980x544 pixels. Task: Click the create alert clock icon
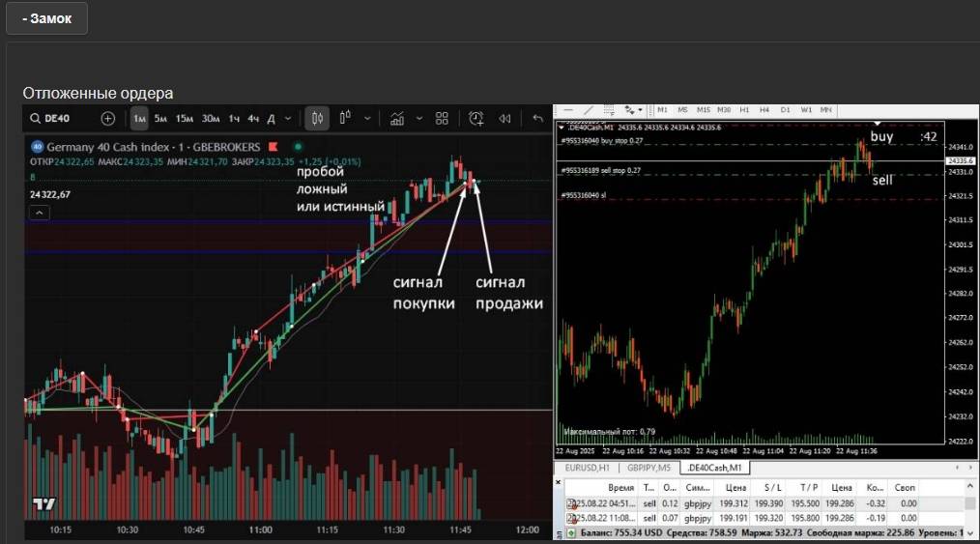[x=476, y=119]
